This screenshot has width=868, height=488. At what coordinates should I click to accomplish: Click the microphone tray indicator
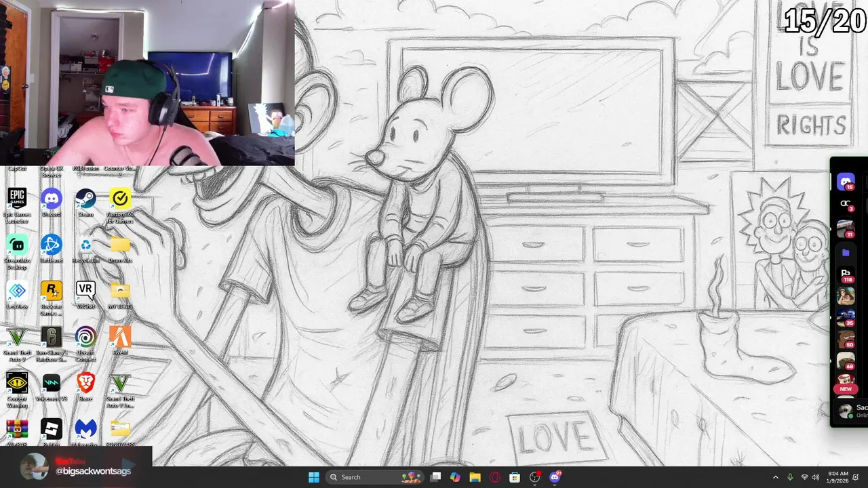pyautogui.click(x=790, y=477)
